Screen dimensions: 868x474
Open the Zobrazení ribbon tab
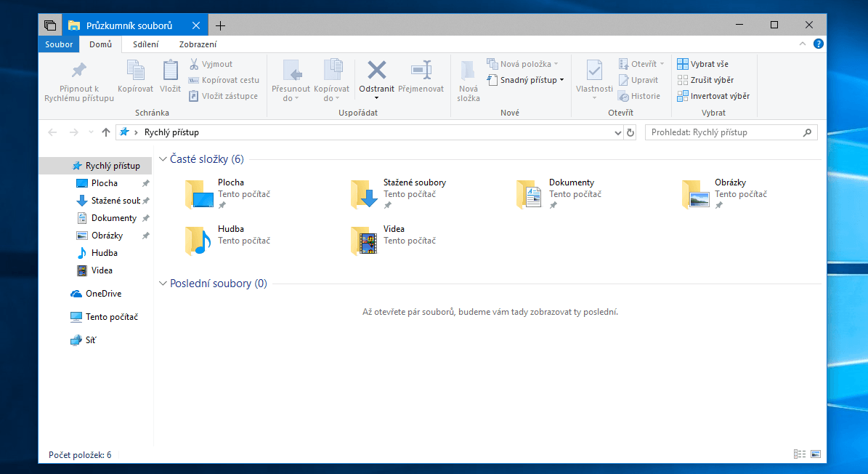point(198,44)
